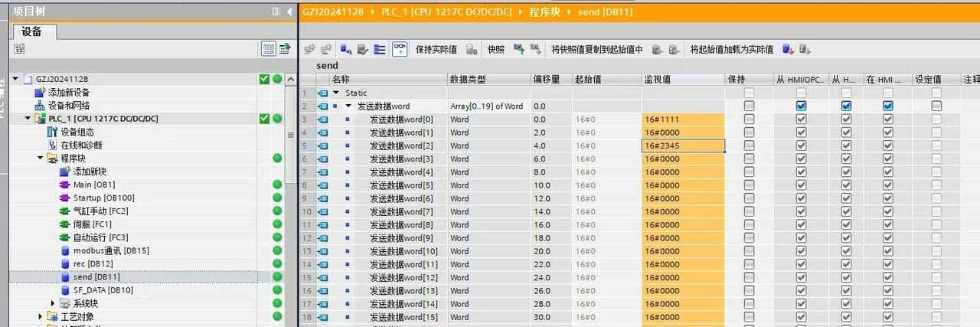
Task: Toggle 从 HMI/OPC checkbox for 发送数据word array row
Action: (x=801, y=106)
